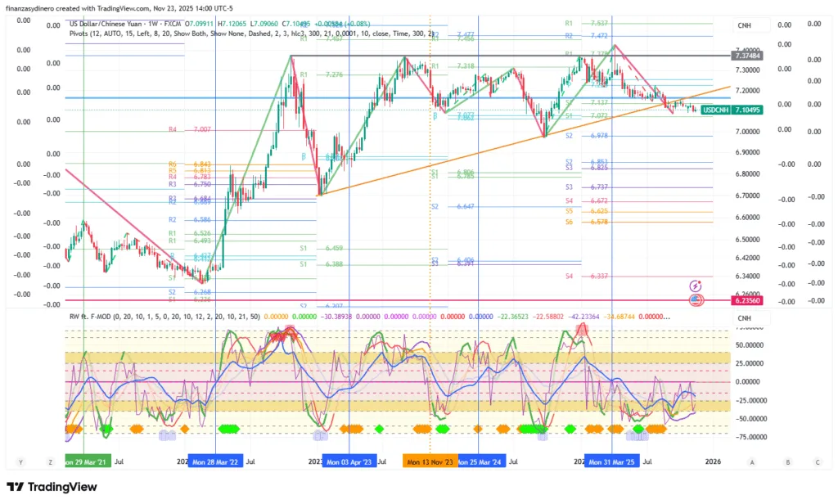Click the Z scale button on time axis

click(50, 461)
